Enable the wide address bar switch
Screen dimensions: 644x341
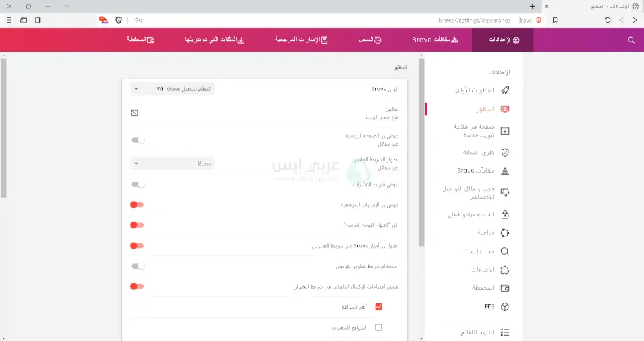point(138,267)
